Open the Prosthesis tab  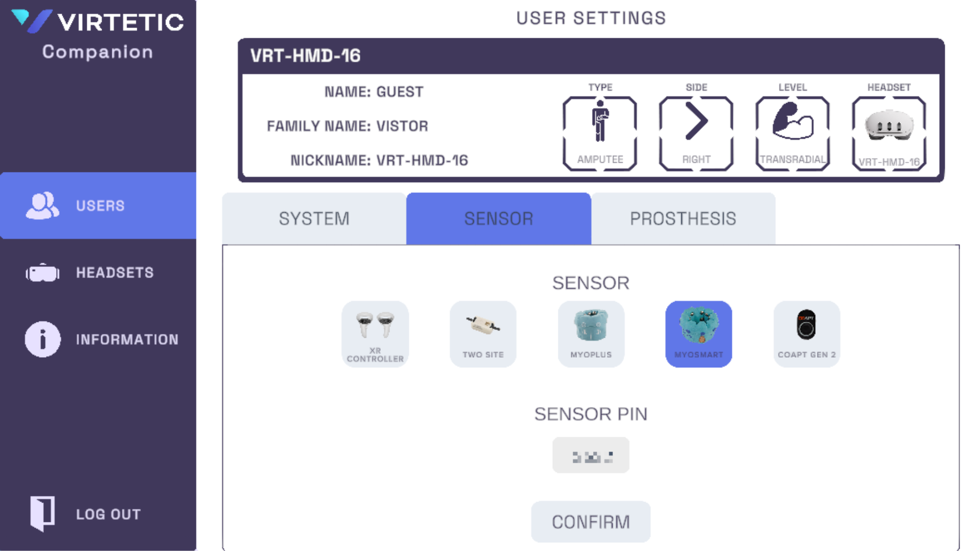click(x=683, y=219)
